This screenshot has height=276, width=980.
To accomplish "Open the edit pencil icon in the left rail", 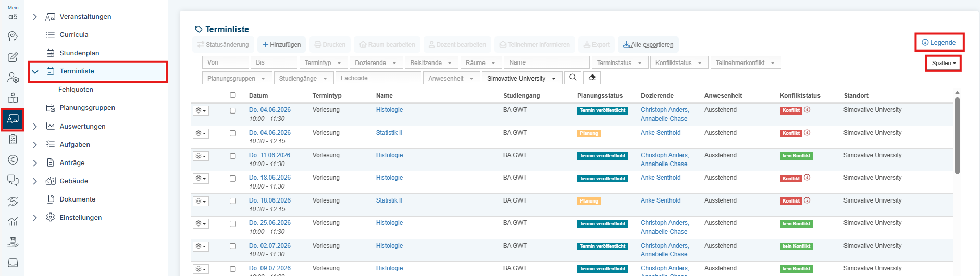I will [13, 57].
